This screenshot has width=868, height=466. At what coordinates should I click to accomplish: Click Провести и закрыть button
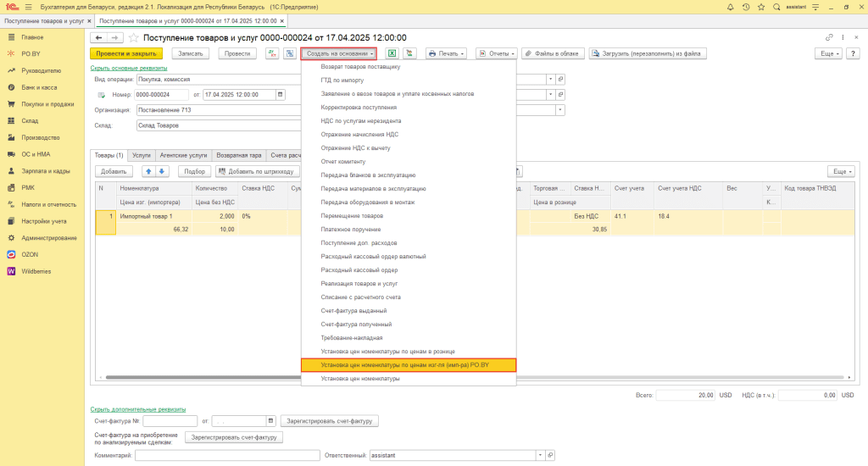point(126,53)
